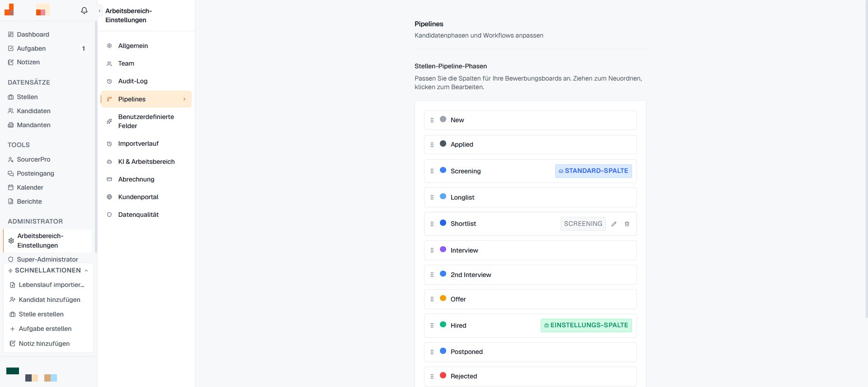Grab the drag handle of Longlist stage
The height and width of the screenshot is (387, 868).
coord(432,197)
